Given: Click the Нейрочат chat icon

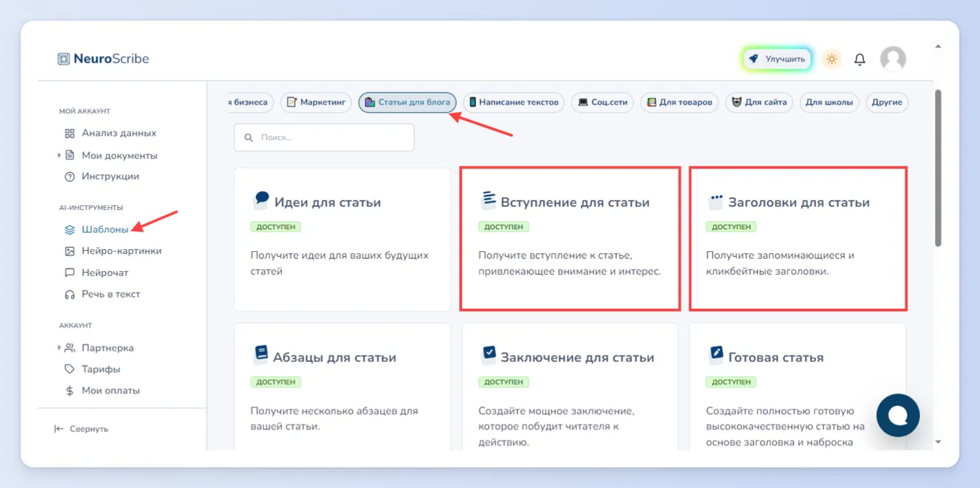Looking at the screenshot, I should click(69, 272).
